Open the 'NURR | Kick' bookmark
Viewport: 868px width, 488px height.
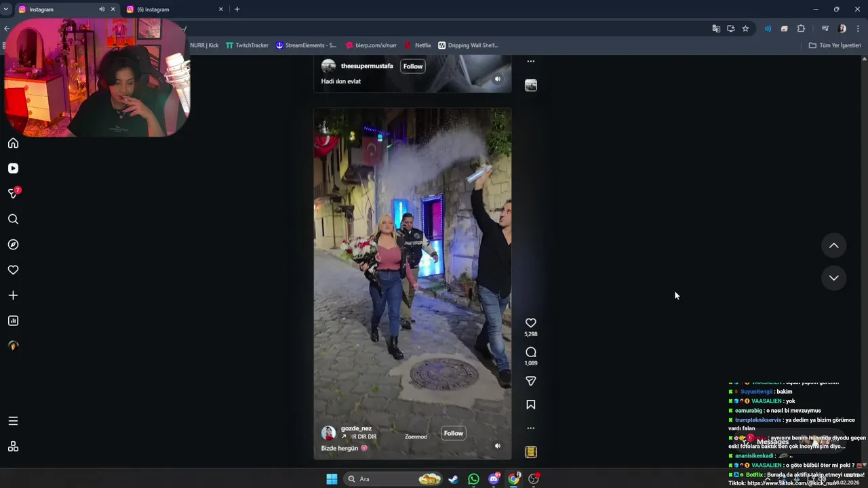204,45
